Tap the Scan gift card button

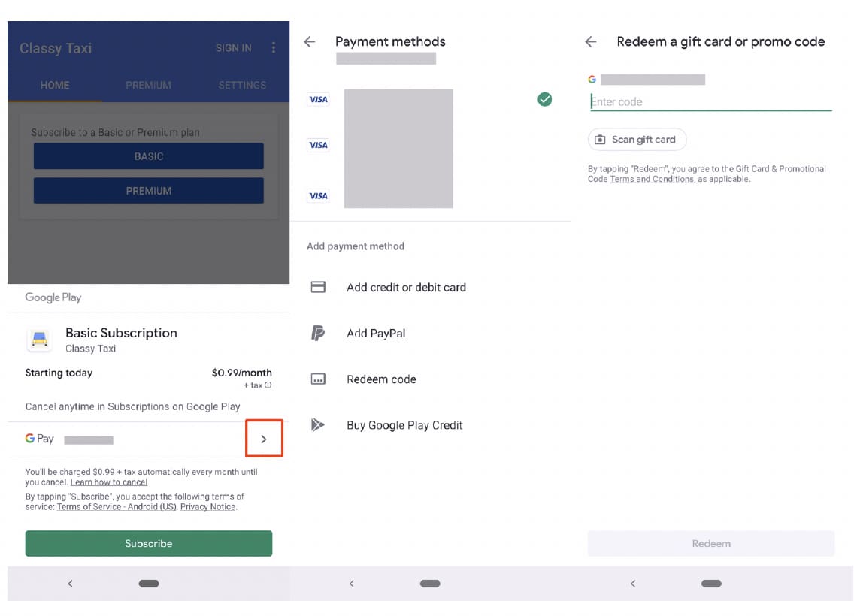(x=637, y=140)
